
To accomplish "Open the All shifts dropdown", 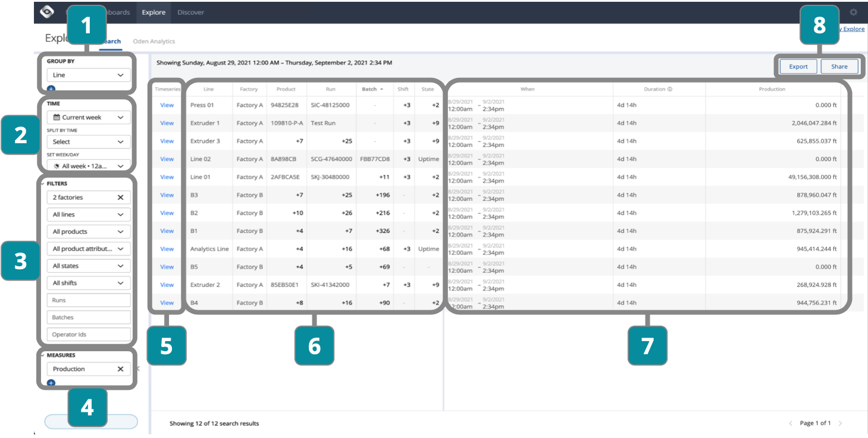I will (x=88, y=283).
